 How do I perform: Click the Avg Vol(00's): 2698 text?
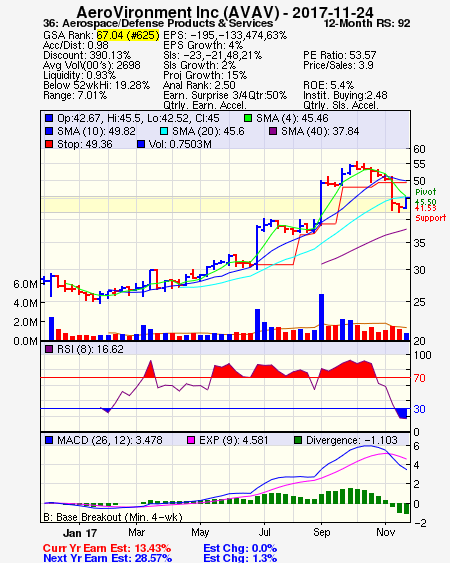click(92, 65)
